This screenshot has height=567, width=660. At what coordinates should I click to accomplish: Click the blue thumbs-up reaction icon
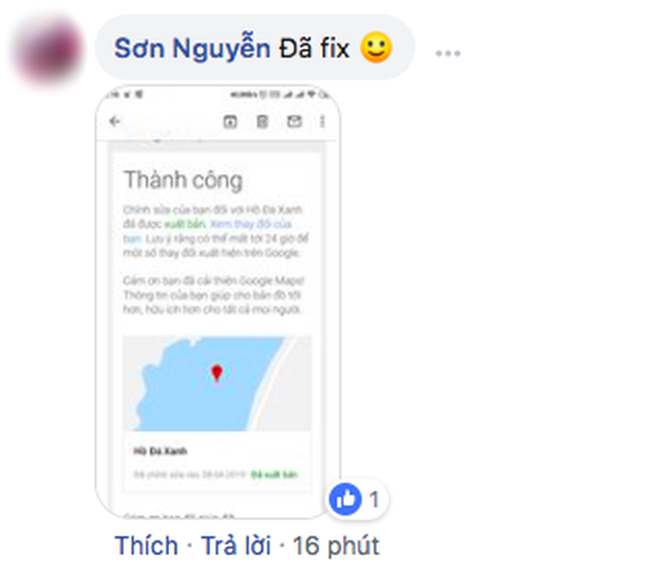point(345,499)
